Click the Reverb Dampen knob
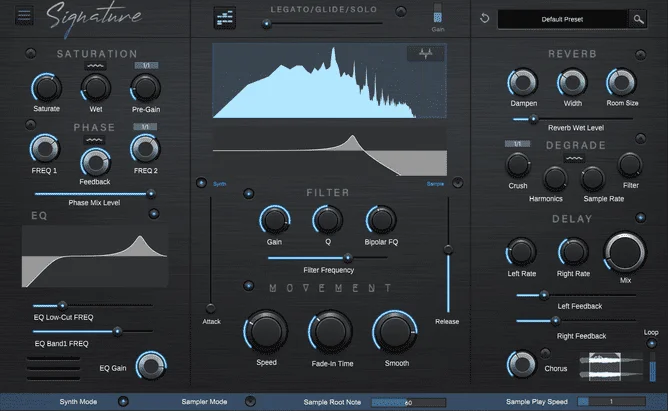Screen dimensions: 668x411 coord(523,82)
